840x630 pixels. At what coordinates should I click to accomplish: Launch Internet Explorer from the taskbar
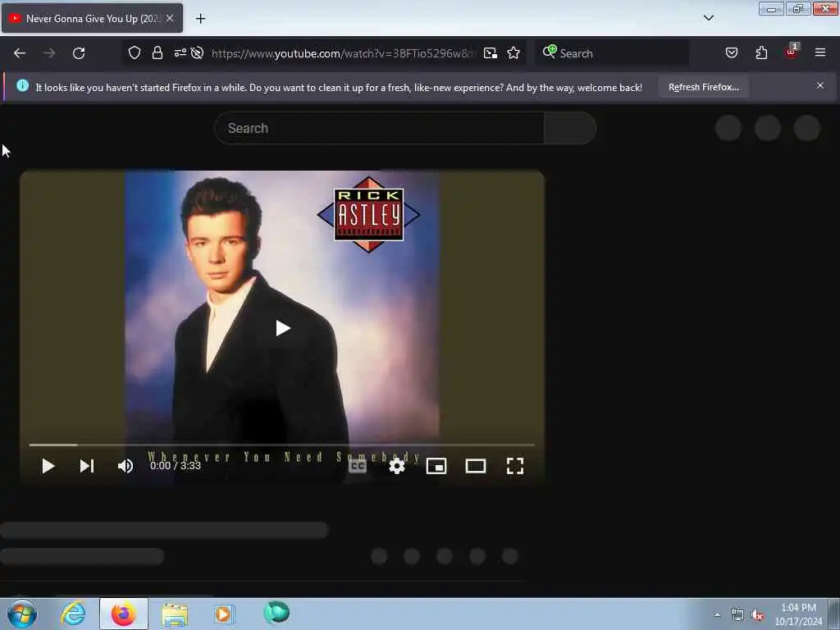click(x=73, y=614)
